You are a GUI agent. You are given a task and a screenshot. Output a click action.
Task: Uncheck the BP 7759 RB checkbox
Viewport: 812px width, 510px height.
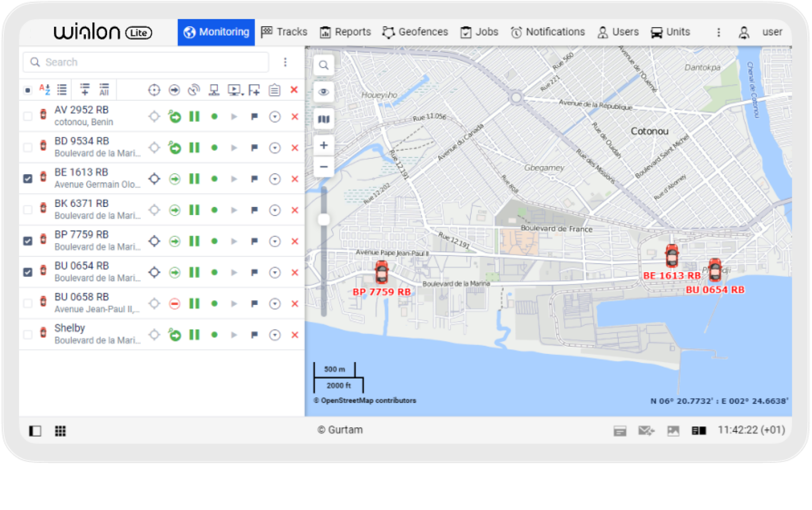coord(28,241)
